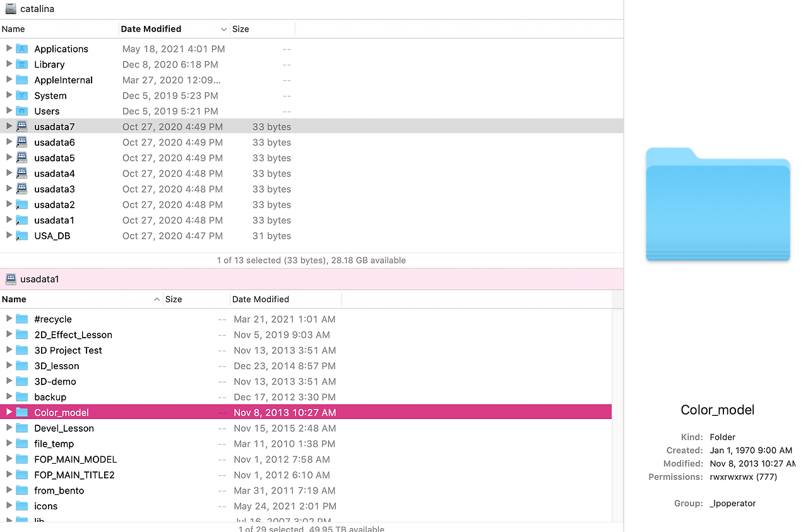This screenshot has height=532, width=808.
Task: Click the usadata1 alias folder icon in catalina list
Action: [22, 220]
